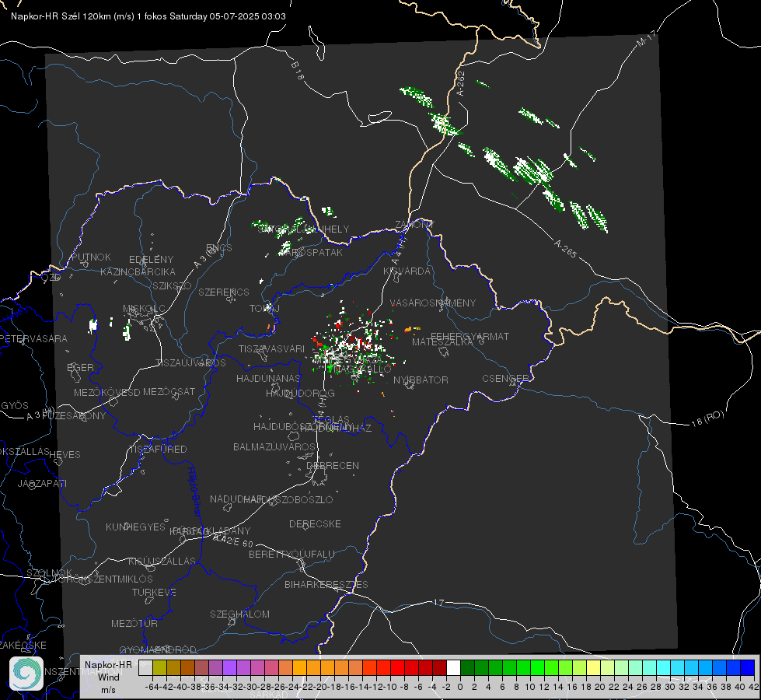Click the EGER city label
This screenshot has height=700, width=761.
pyautogui.click(x=80, y=367)
